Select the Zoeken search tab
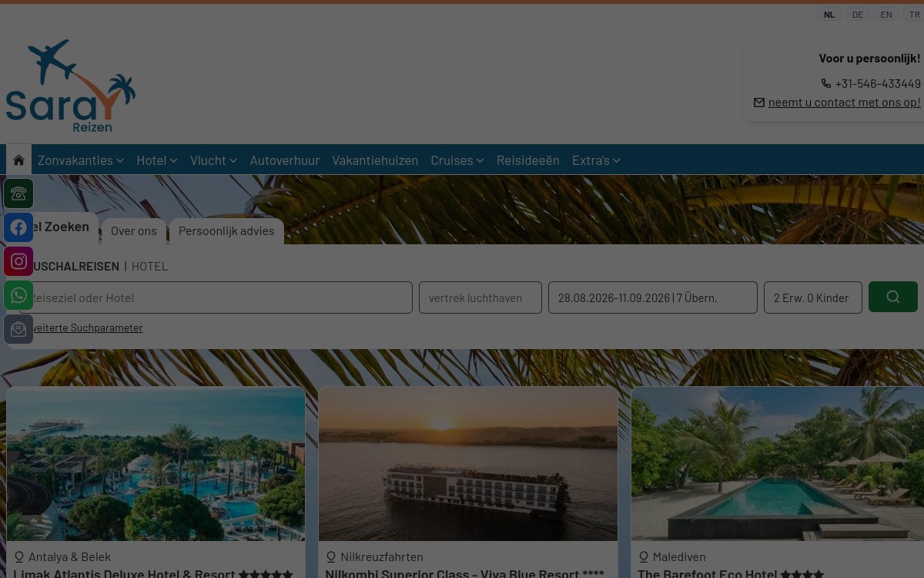 52,227
